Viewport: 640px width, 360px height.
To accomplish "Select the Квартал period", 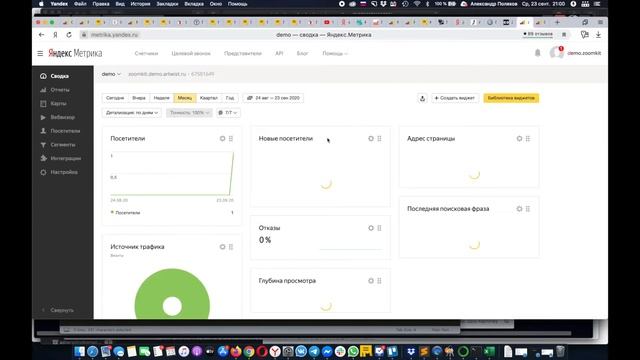I will click(x=209, y=98).
